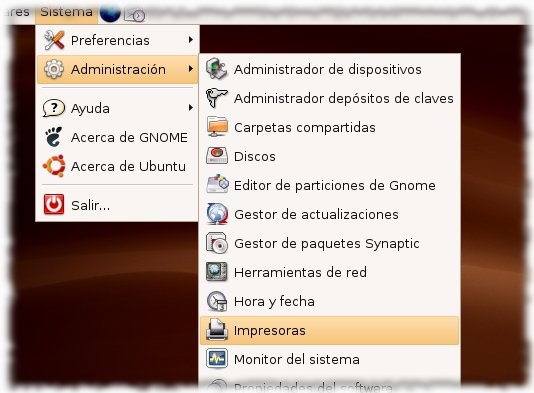
Task: Launch Discos
Action: [x=330, y=156]
